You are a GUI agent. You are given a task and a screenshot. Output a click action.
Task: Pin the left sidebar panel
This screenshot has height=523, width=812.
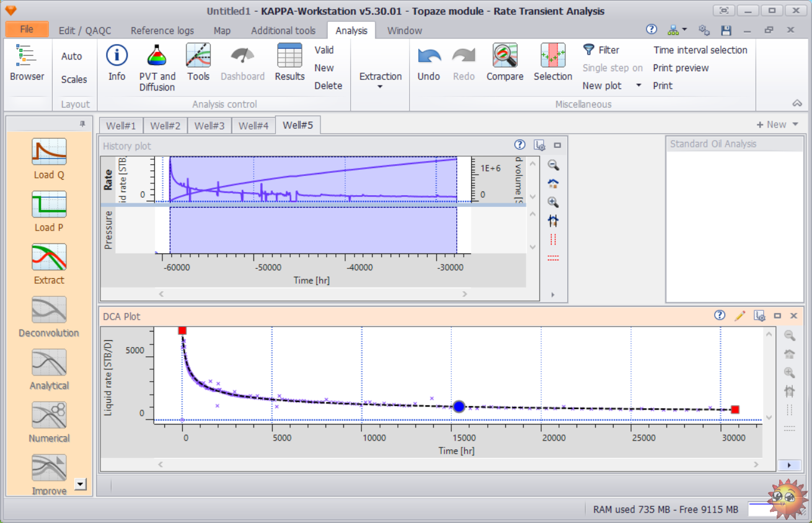pos(82,124)
